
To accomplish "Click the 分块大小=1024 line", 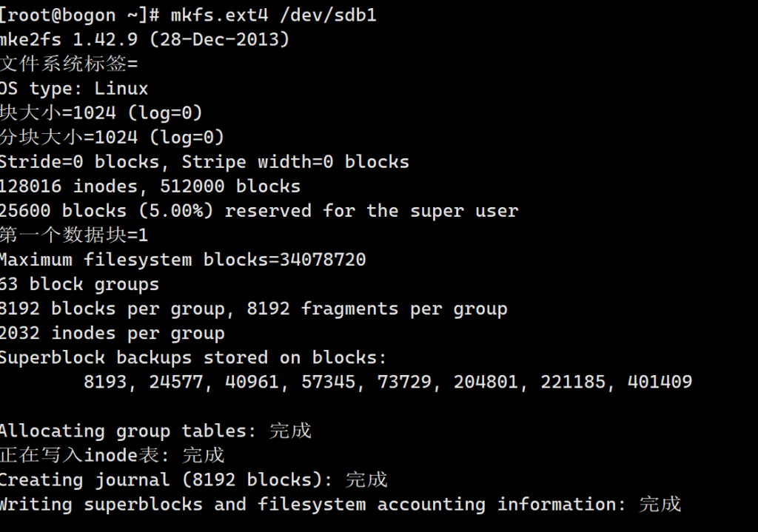I will 112,138.
